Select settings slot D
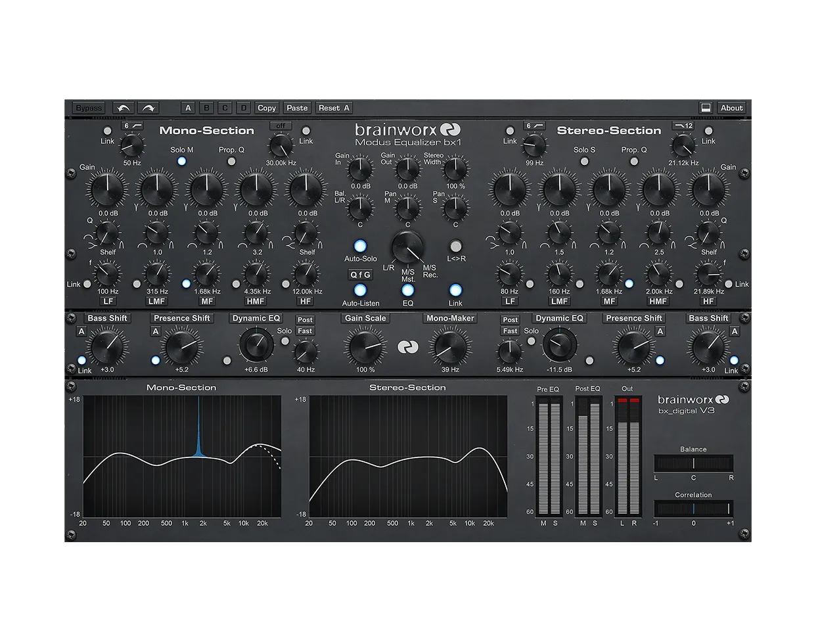Viewport: 820px width, 644px height. pos(243,108)
